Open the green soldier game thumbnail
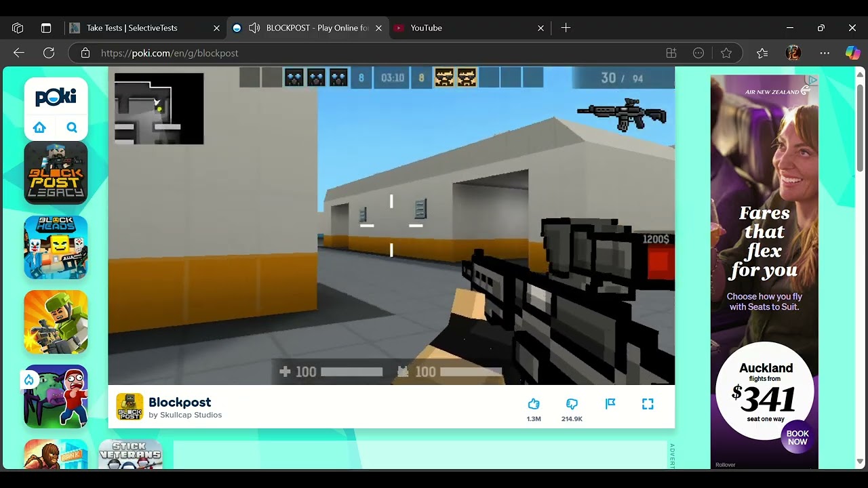 coord(56,322)
